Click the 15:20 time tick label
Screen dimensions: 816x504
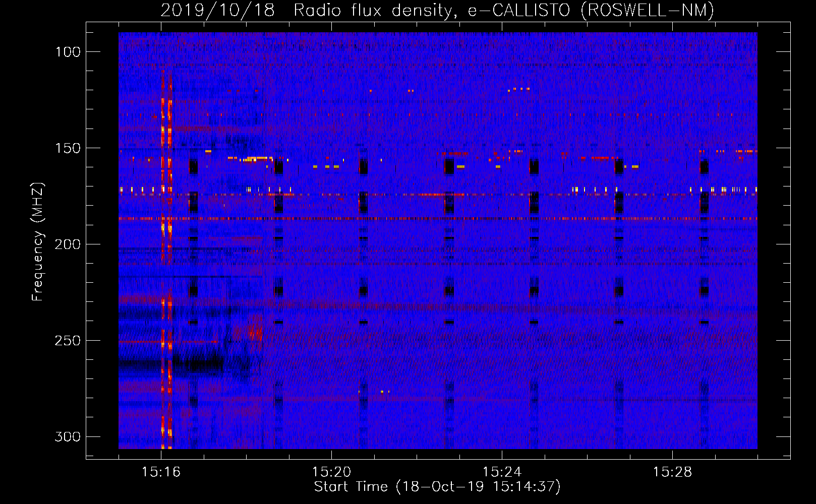(331, 472)
